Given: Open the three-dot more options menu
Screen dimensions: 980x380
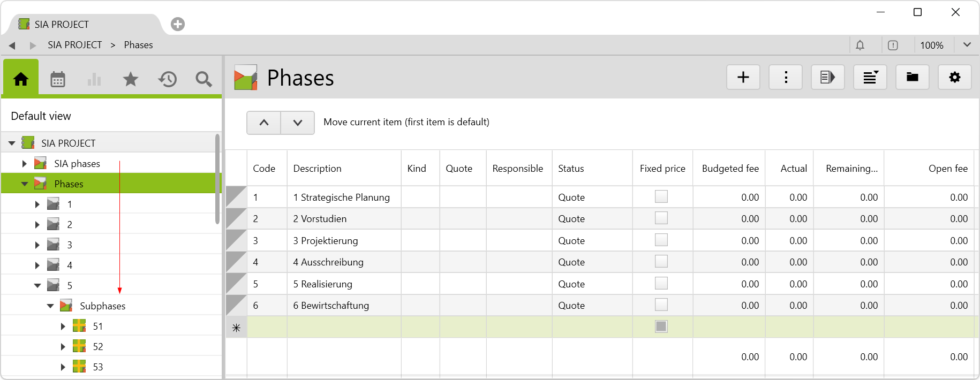Looking at the screenshot, I should pos(786,77).
